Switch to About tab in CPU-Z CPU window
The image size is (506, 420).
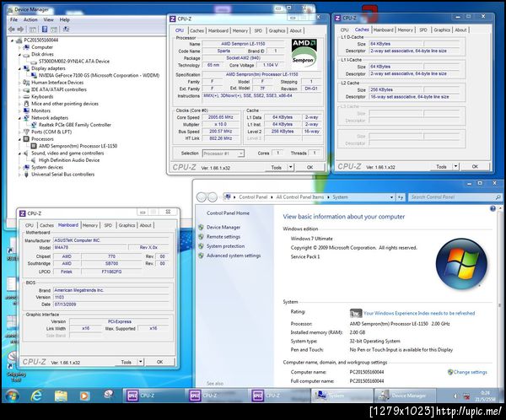[x=296, y=30]
